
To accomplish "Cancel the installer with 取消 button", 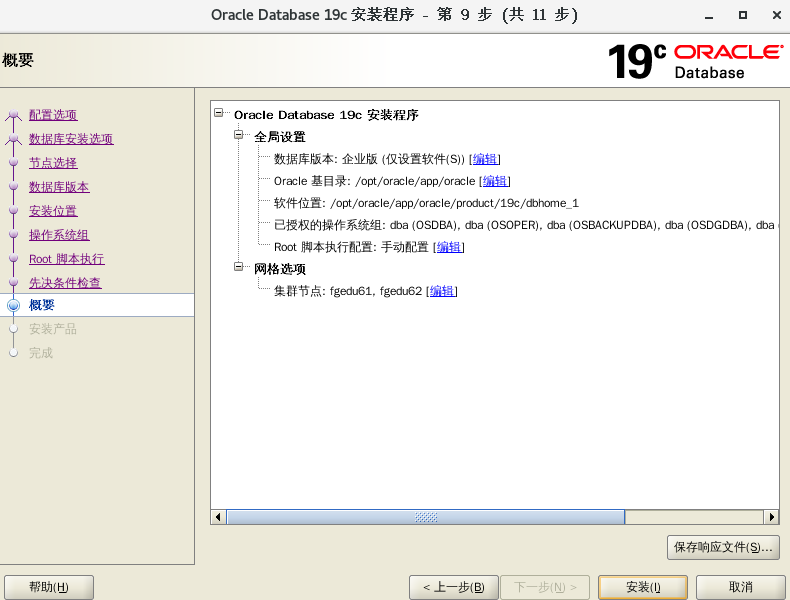I will click(x=741, y=587).
